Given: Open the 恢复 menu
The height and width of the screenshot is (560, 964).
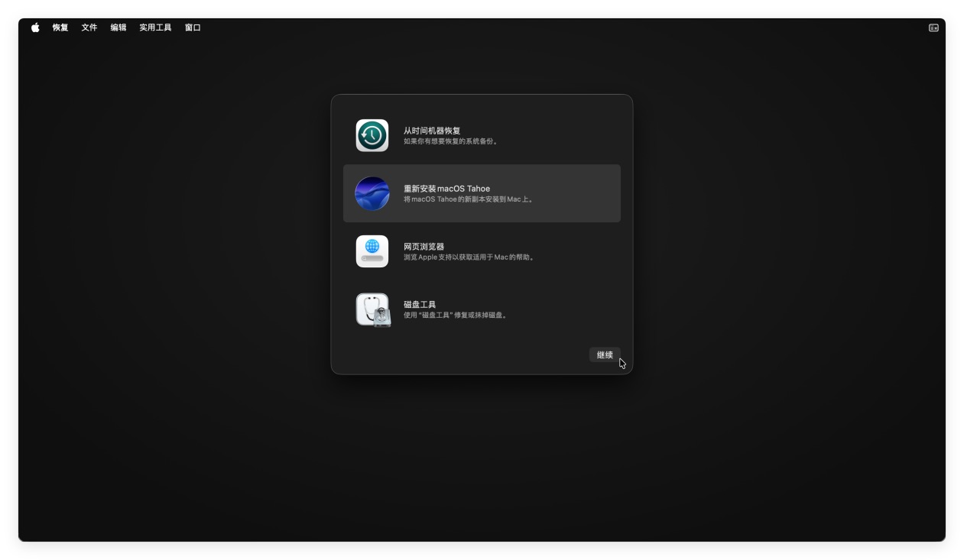Looking at the screenshot, I should click(59, 28).
